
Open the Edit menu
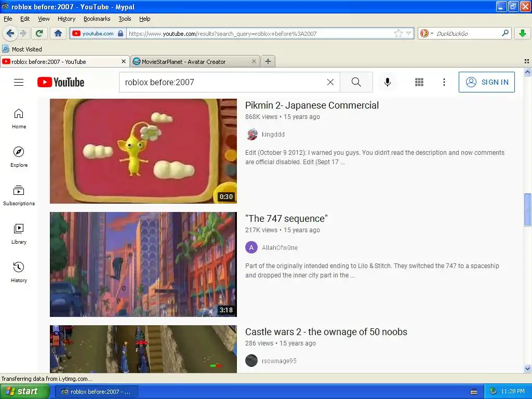[25, 19]
